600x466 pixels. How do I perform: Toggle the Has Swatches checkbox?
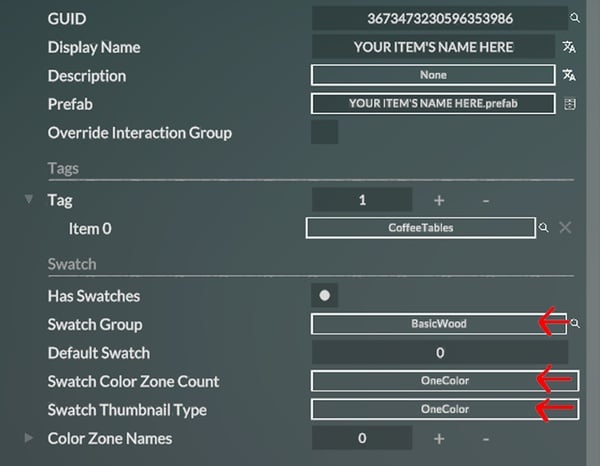point(324,295)
